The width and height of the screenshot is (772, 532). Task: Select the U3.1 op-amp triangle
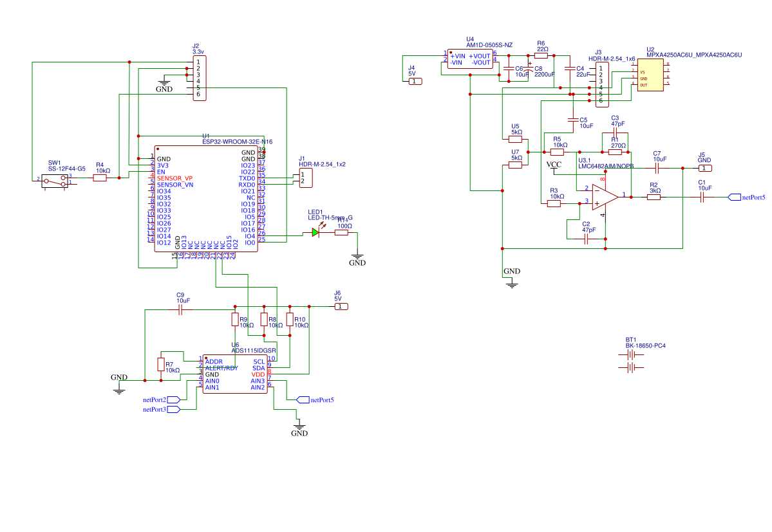coord(605,197)
